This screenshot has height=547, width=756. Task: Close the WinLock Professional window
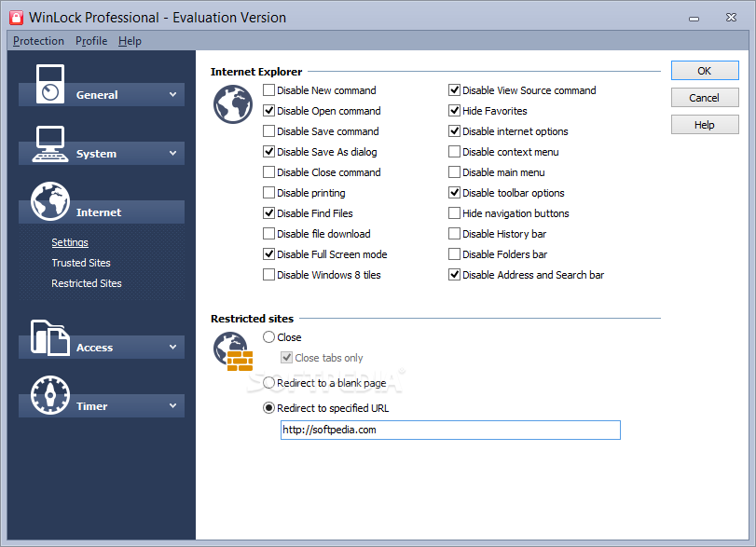[x=732, y=18]
